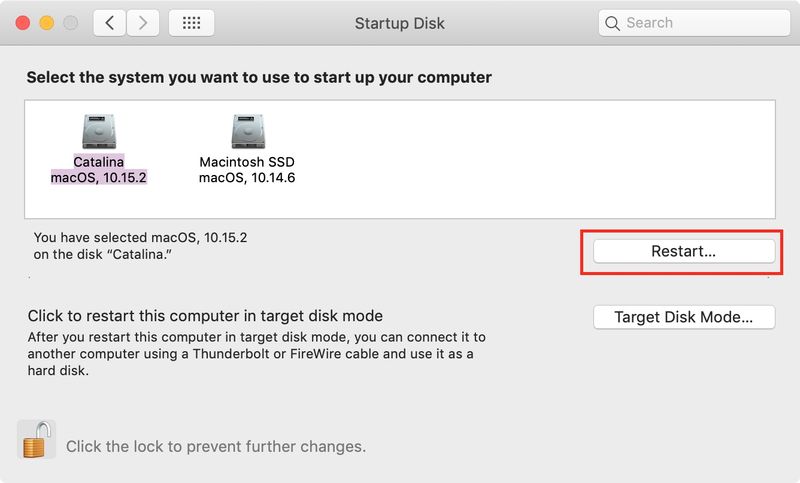This screenshot has height=483, width=800.
Task: Click the gray disabled zoom button
Action: [70, 23]
